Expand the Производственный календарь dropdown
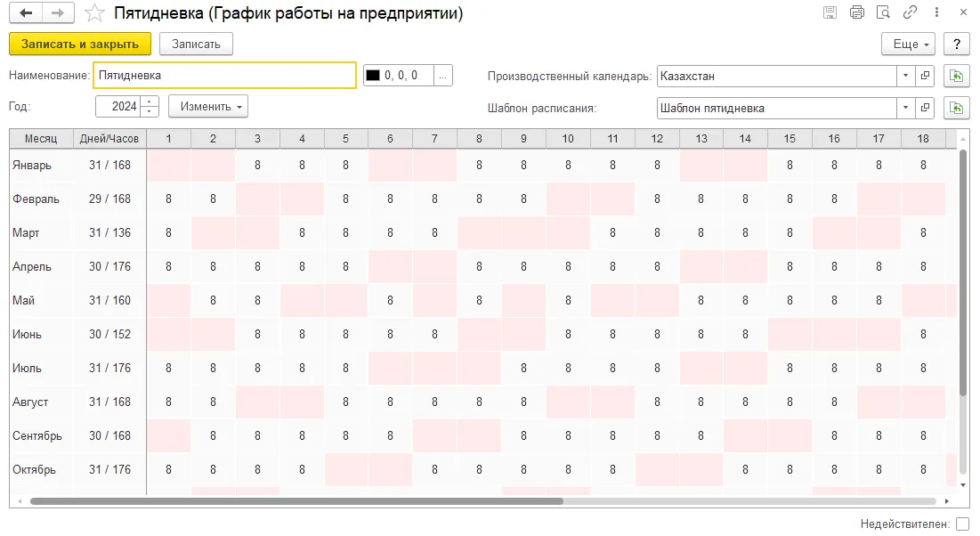The width and height of the screenshot is (980, 536). (905, 76)
